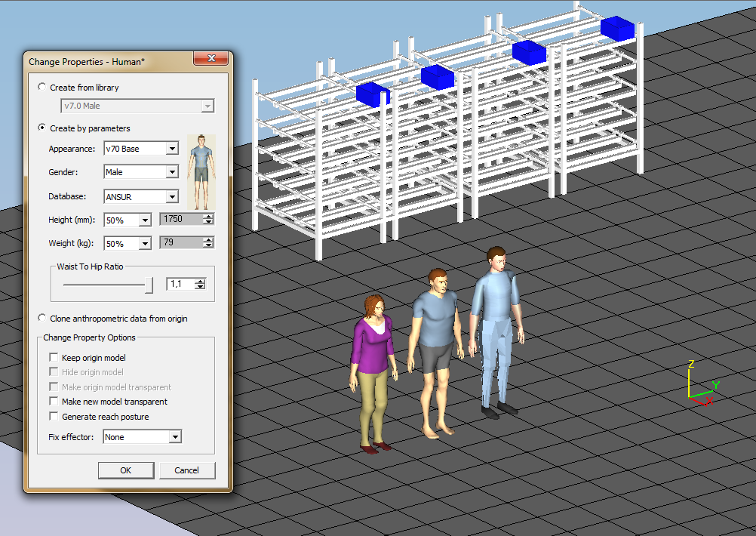Screen dimensions: 756x536
Task: Click the Height value field showing 1750
Action: coord(181,219)
